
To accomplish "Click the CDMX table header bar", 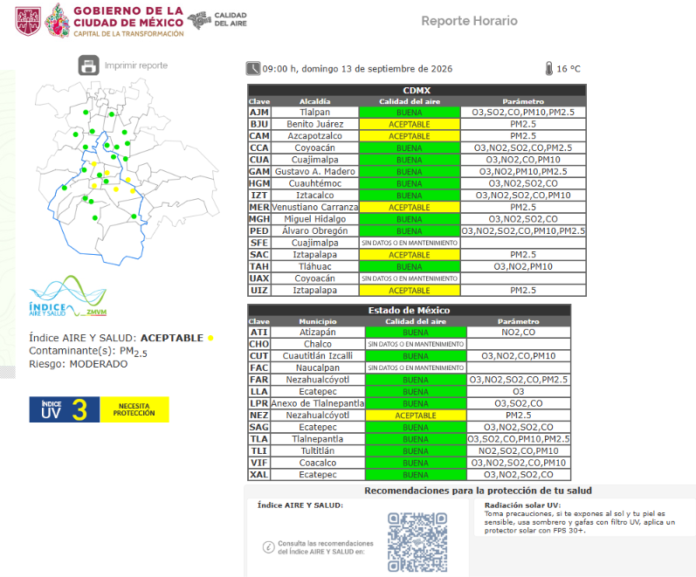I will (417, 90).
